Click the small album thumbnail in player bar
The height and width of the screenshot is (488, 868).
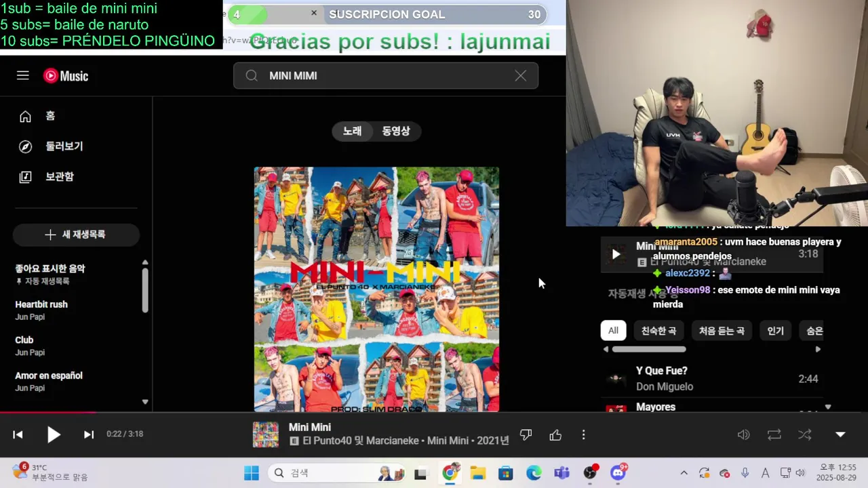pos(266,434)
